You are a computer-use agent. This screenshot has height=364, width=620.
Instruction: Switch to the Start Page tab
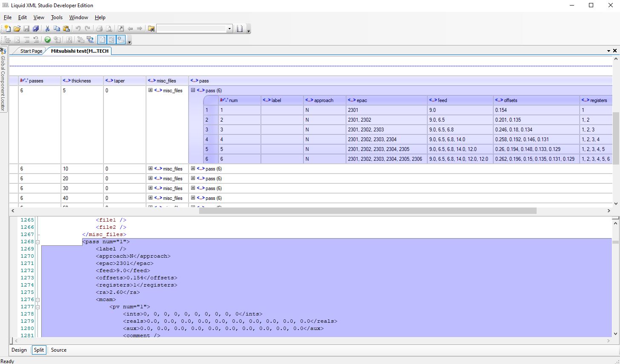(31, 51)
